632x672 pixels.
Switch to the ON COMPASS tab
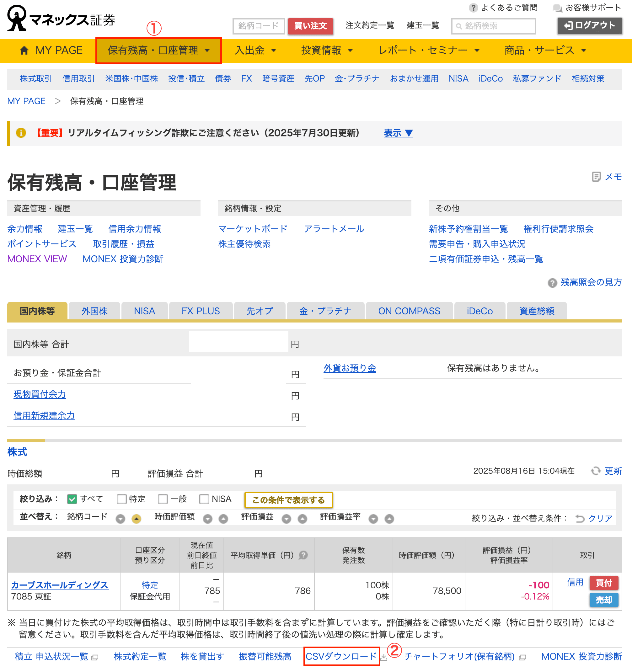[409, 311]
